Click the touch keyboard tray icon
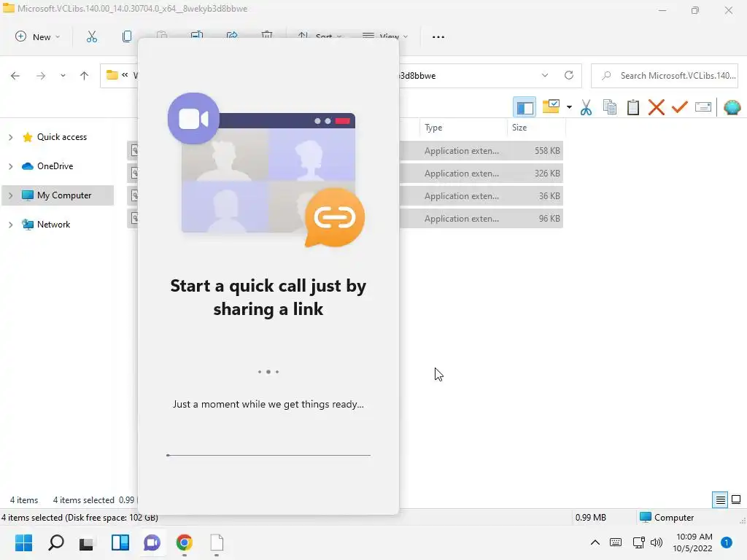The height and width of the screenshot is (560, 747). [x=616, y=542]
